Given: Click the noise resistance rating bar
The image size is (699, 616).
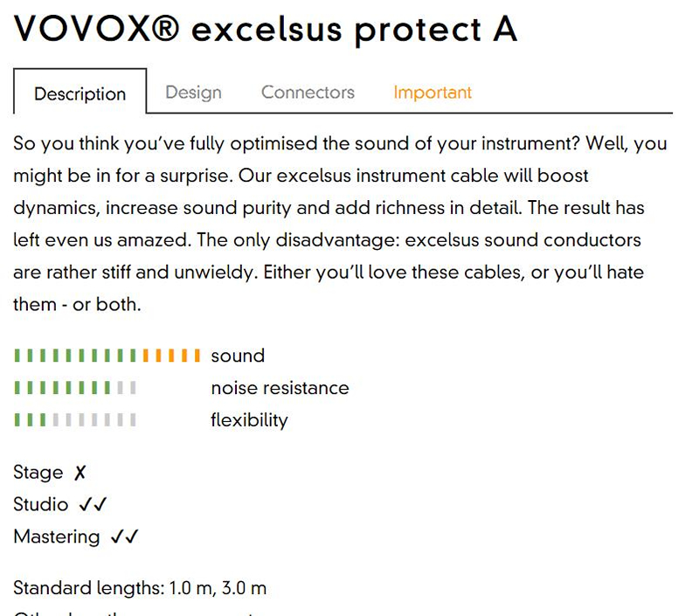Looking at the screenshot, I should click(75, 388).
